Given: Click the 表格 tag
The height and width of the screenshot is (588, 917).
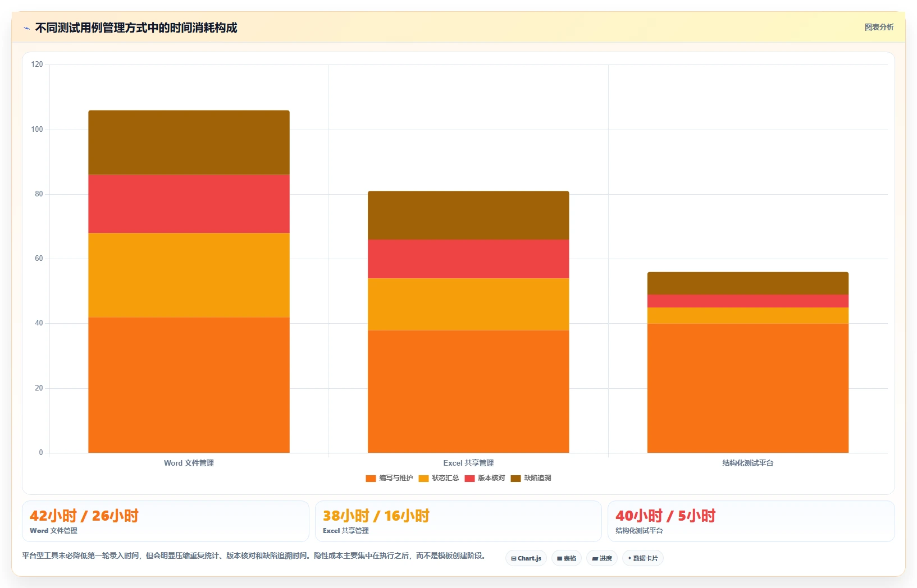Looking at the screenshot, I should click(567, 558).
